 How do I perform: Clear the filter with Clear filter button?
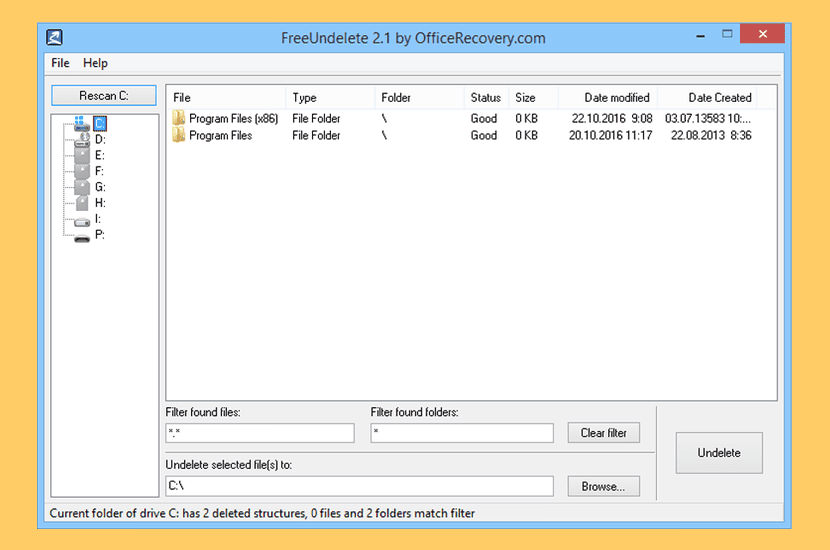(x=604, y=433)
